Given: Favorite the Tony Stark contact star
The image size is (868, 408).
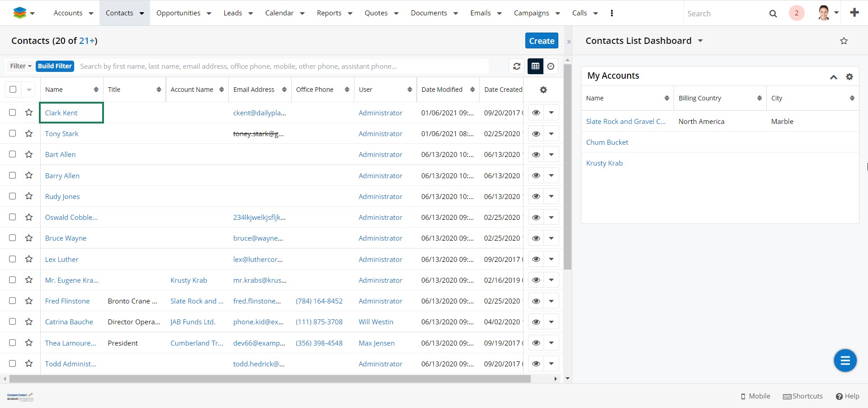Looking at the screenshot, I should coord(29,133).
